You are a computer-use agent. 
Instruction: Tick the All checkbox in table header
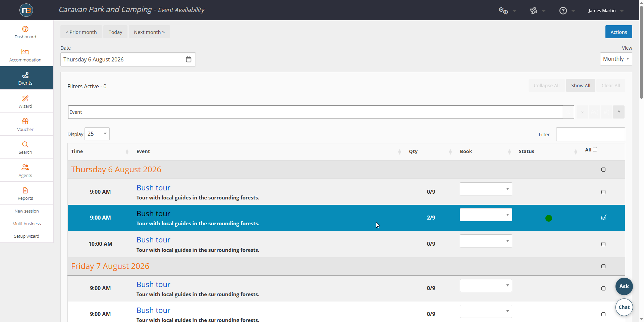tap(595, 149)
